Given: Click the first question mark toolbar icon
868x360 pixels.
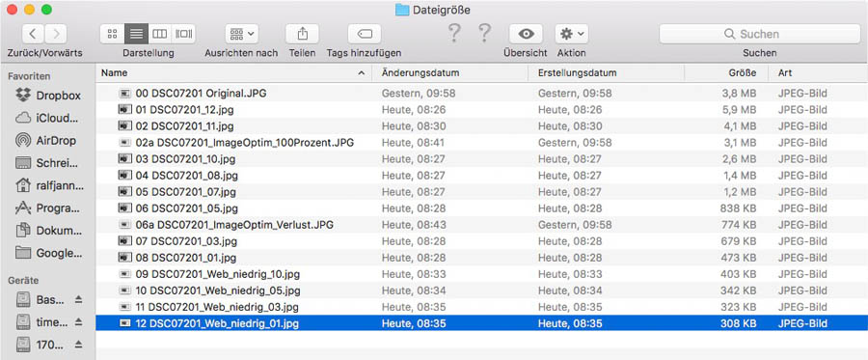Looking at the screenshot, I should (x=454, y=34).
